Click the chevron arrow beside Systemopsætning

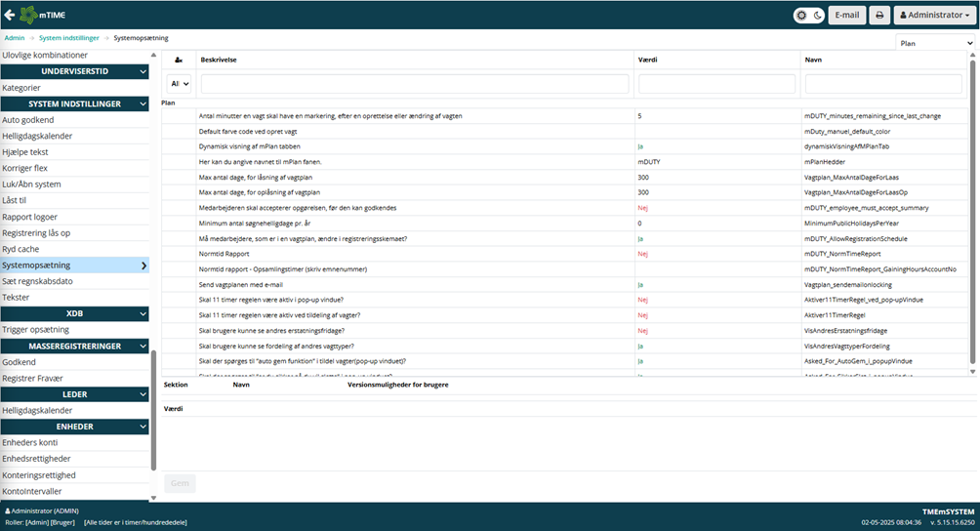pyautogui.click(x=144, y=265)
